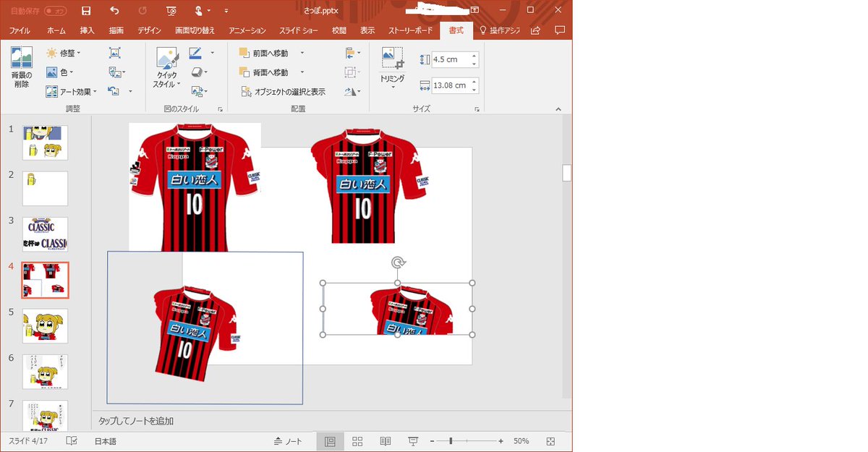Switch to the デザイン tab

pos(149,30)
